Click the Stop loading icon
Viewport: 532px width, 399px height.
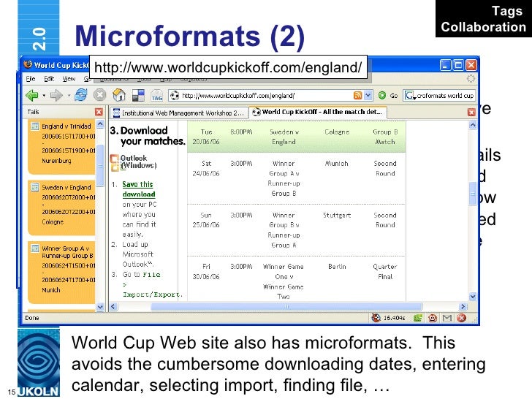[x=99, y=95]
